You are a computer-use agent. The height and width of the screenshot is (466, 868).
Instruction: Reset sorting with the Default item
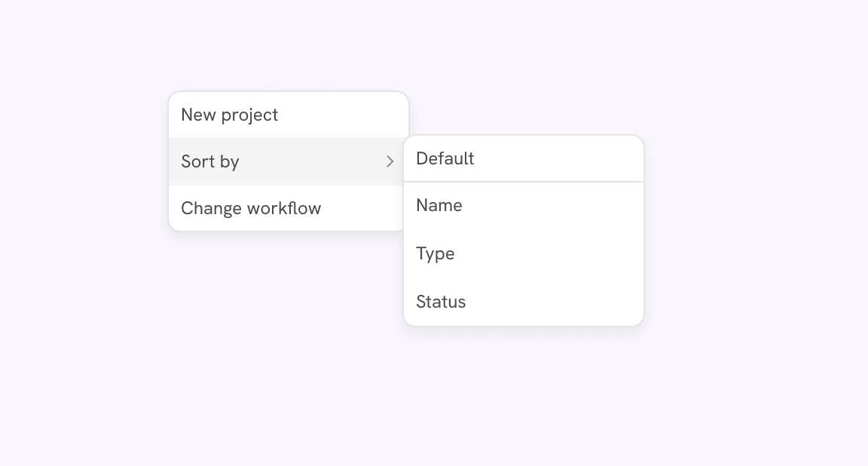click(x=523, y=158)
